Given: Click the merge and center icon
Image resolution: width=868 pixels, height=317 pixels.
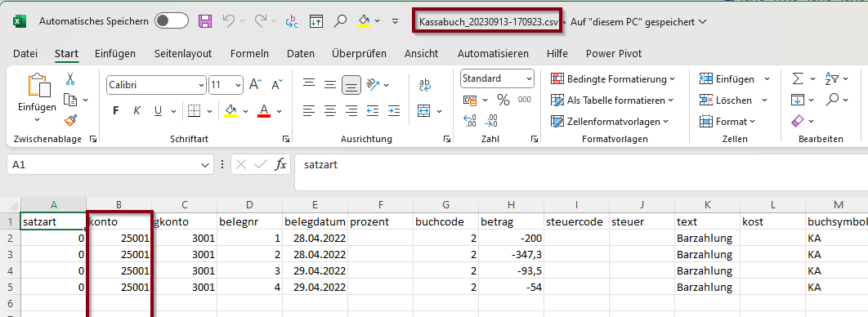Looking at the screenshot, I should click(424, 110).
